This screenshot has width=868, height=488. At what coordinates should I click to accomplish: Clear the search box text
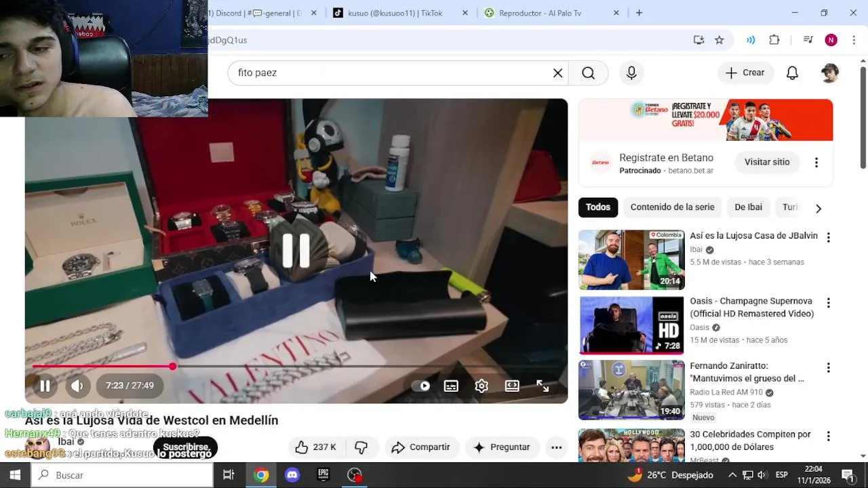(557, 73)
